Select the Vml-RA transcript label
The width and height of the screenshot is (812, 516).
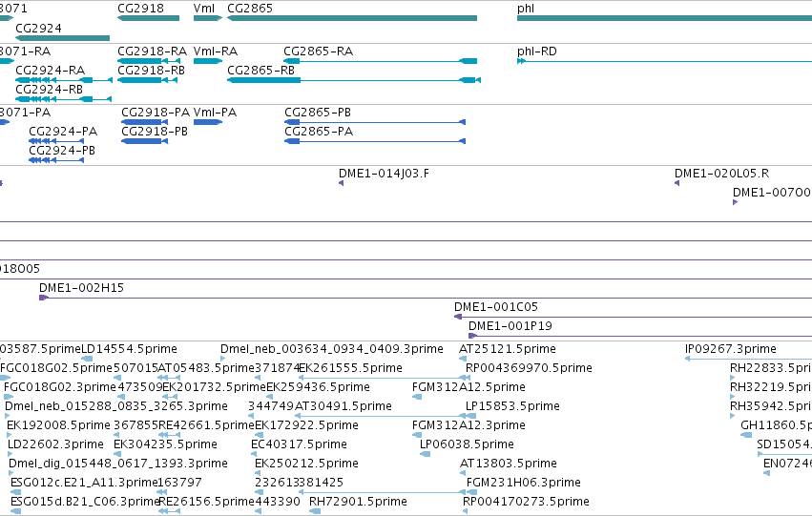coord(216,52)
